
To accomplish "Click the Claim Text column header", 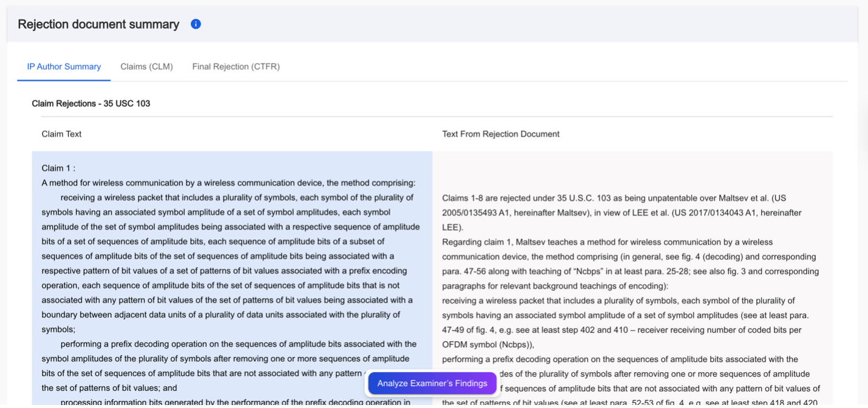I will coord(61,134).
